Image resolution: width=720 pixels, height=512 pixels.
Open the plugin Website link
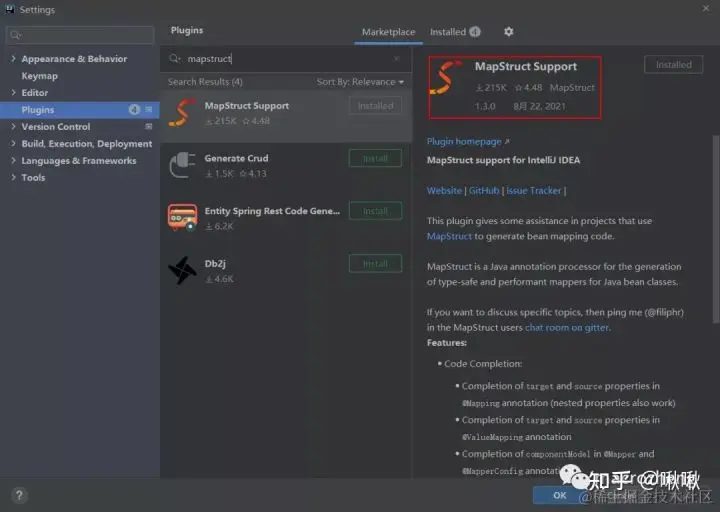point(444,190)
